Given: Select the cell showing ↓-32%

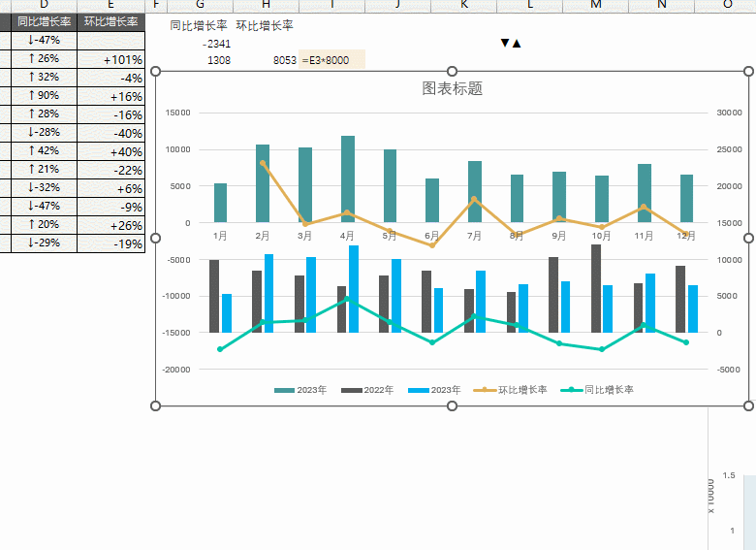Looking at the screenshot, I should tap(44, 187).
